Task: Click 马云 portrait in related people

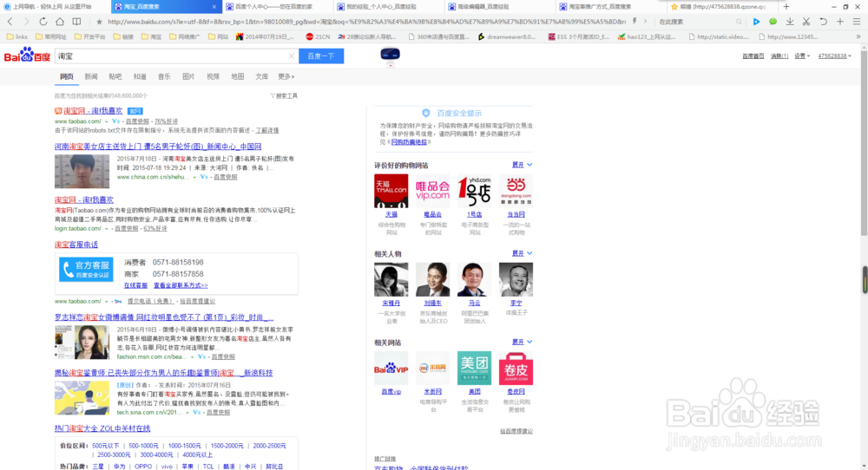Action: click(475, 280)
